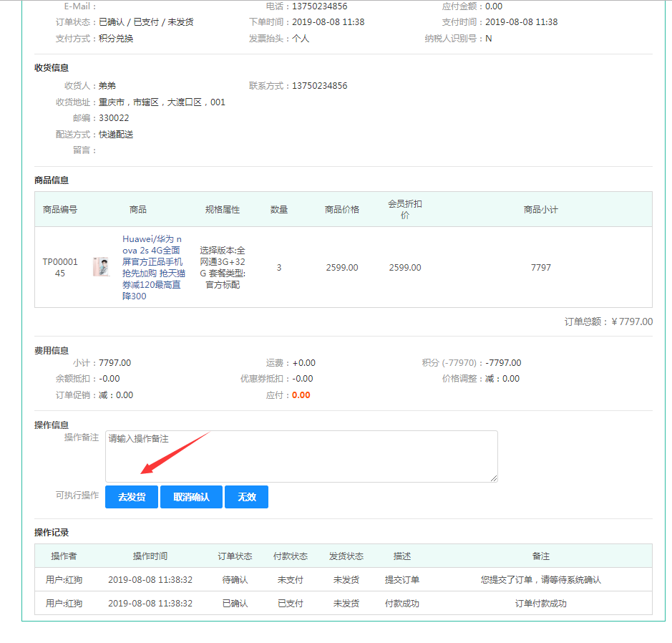Viewport: 672px width, 643px height.
Task: Mark the order invalid with 无效
Action: 246,497
